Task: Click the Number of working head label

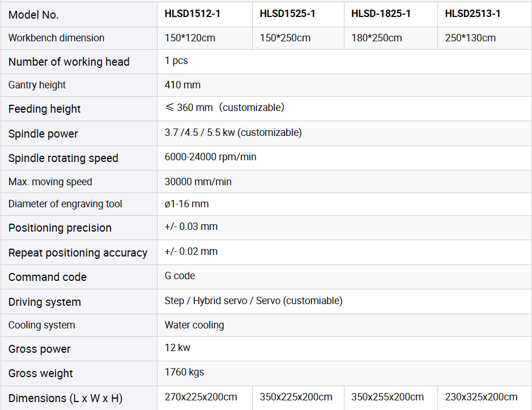Action: [x=69, y=62]
